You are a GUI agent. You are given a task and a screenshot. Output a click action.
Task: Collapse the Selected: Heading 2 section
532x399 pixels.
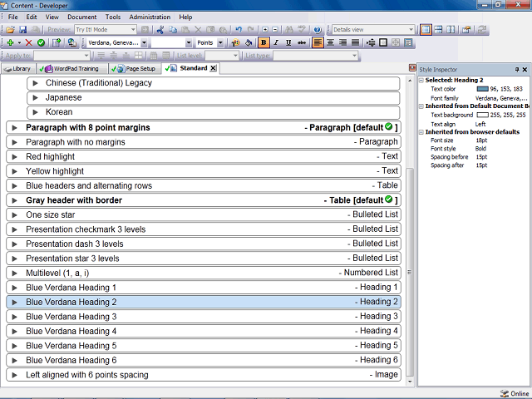(421, 81)
